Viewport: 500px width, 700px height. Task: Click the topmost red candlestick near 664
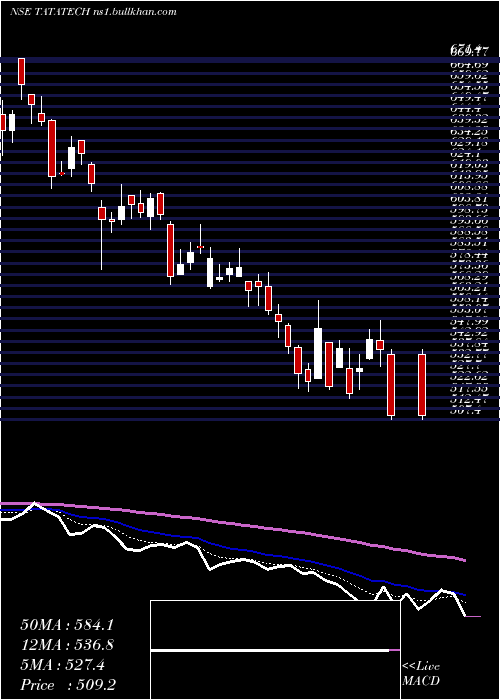click(21, 71)
